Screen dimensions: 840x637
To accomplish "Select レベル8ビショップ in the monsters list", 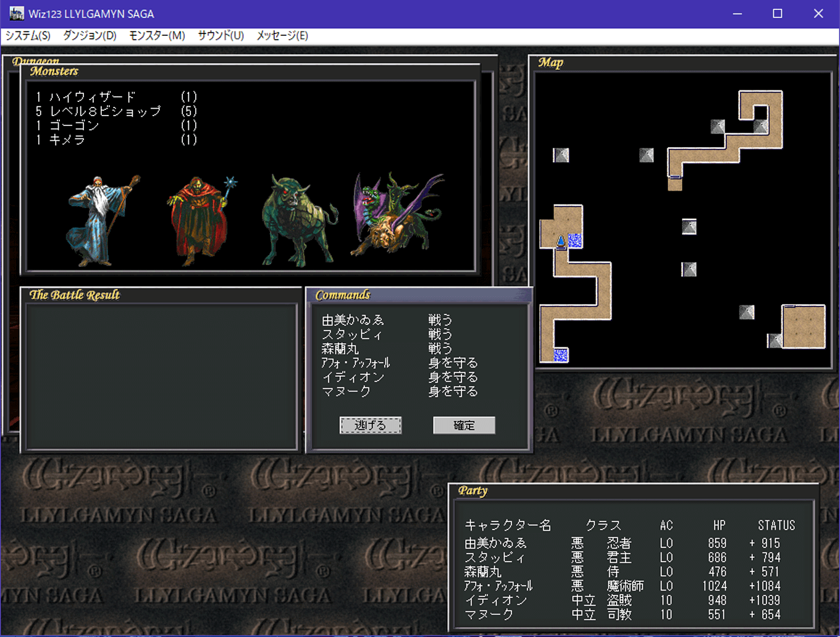I will 105,111.
